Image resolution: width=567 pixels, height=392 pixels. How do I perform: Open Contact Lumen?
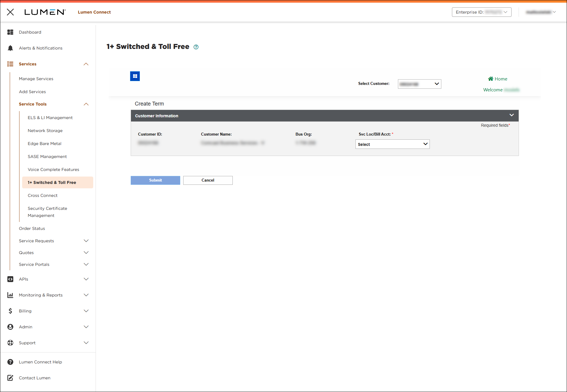(35, 378)
